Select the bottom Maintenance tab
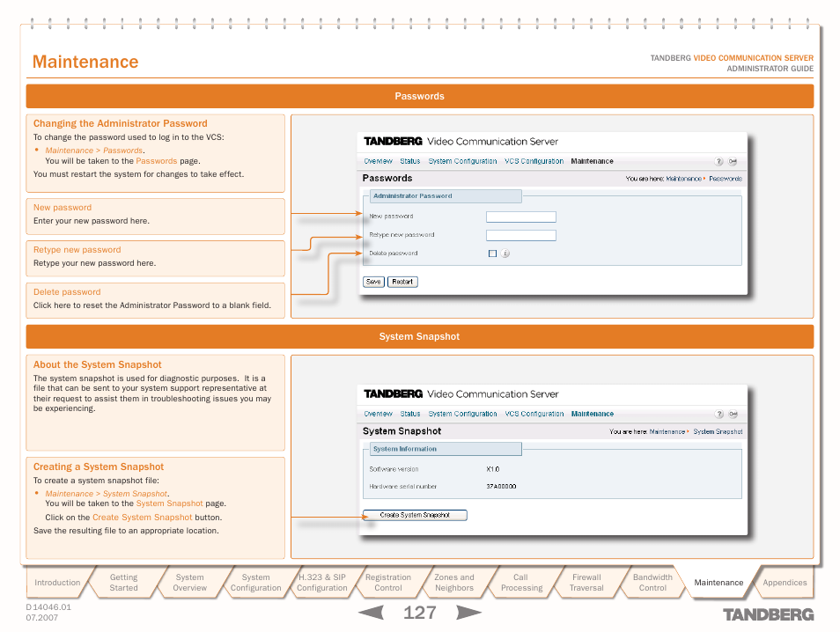The width and height of the screenshot is (840, 632). point(718,583)
